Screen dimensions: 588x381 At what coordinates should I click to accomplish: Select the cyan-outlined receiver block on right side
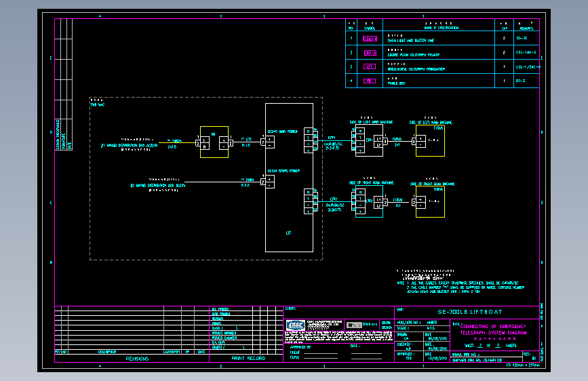pos(369,201)
